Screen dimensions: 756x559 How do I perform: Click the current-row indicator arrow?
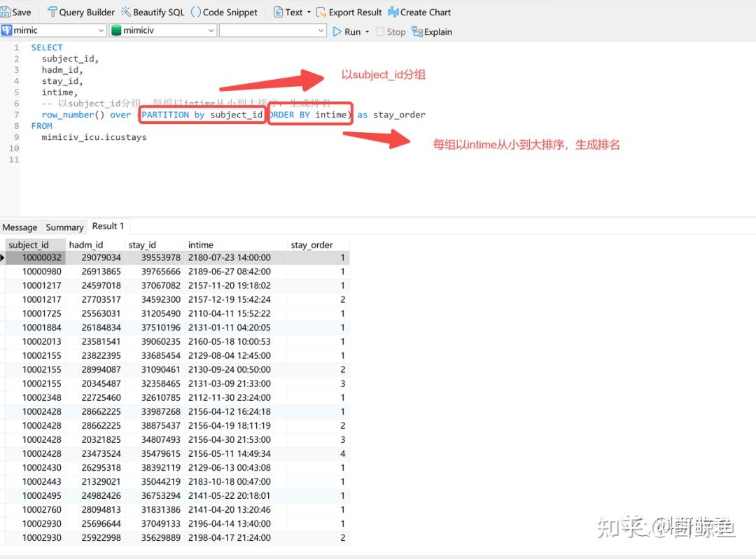2,258
